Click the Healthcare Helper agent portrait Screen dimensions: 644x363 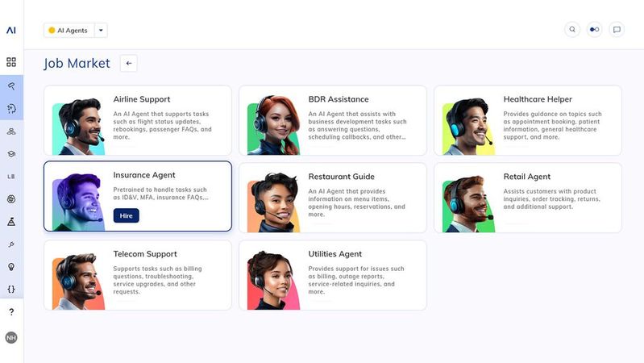(x=468, y=126)
